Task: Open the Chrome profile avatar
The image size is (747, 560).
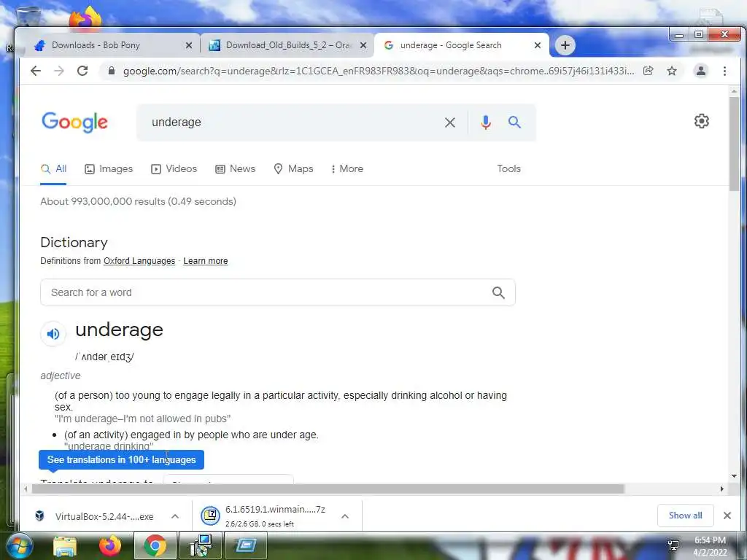Action: pos(701,71)
